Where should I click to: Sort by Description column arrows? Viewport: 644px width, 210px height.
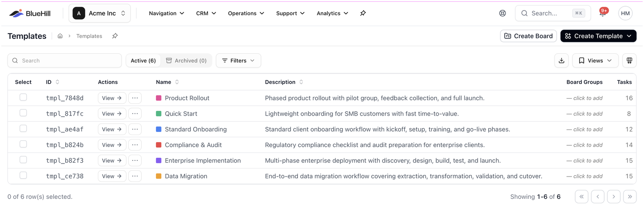coord(301,82)
